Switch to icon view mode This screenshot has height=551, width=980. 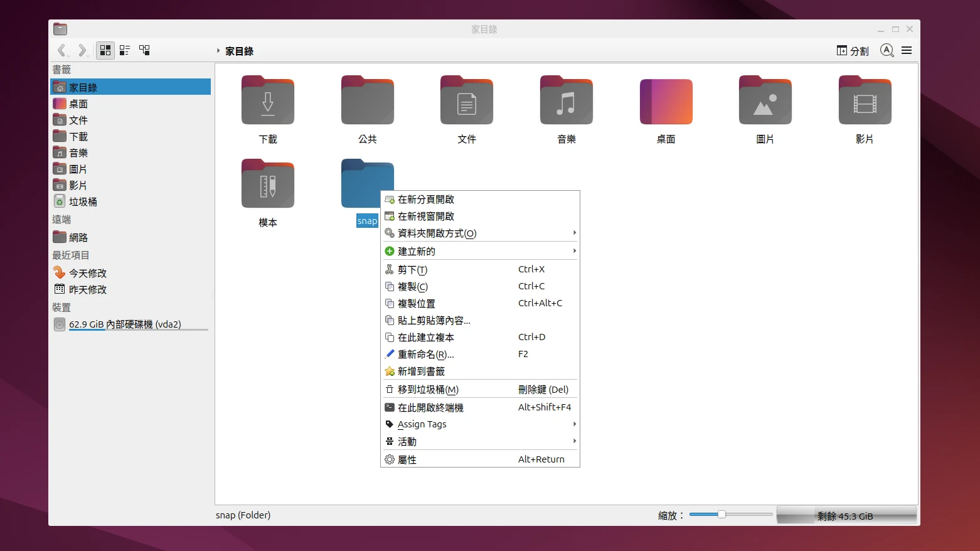105,50
